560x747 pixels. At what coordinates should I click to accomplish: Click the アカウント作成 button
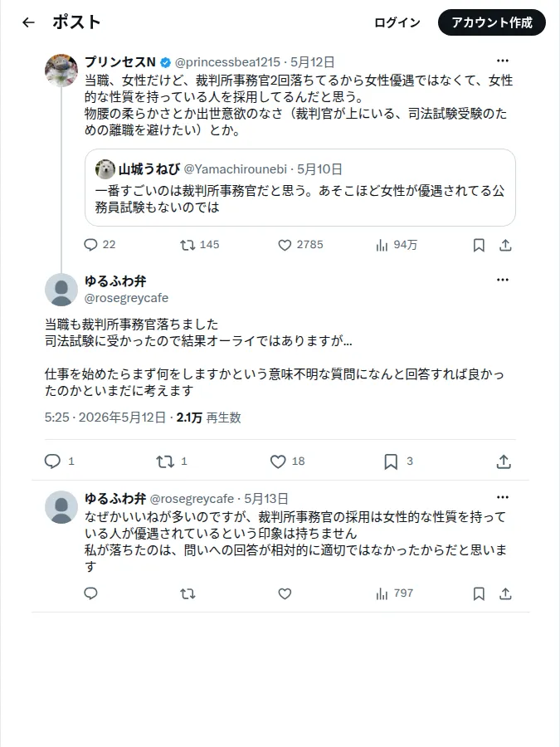[492, 22]
